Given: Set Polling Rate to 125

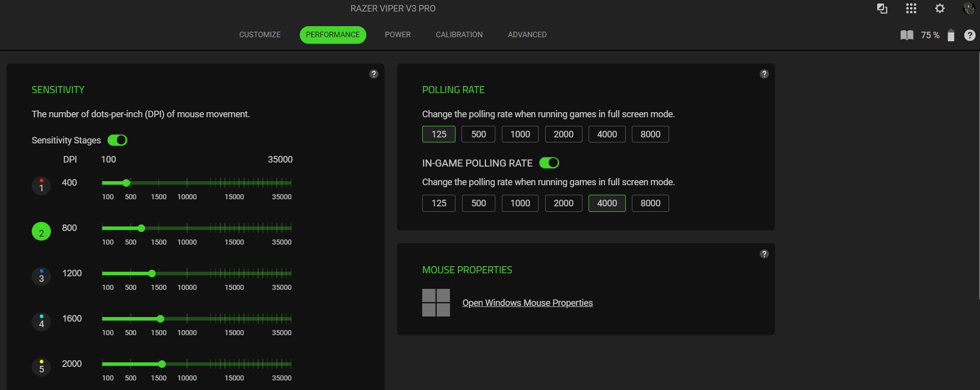Looking at the screenshot, I should tap(439, 134).
